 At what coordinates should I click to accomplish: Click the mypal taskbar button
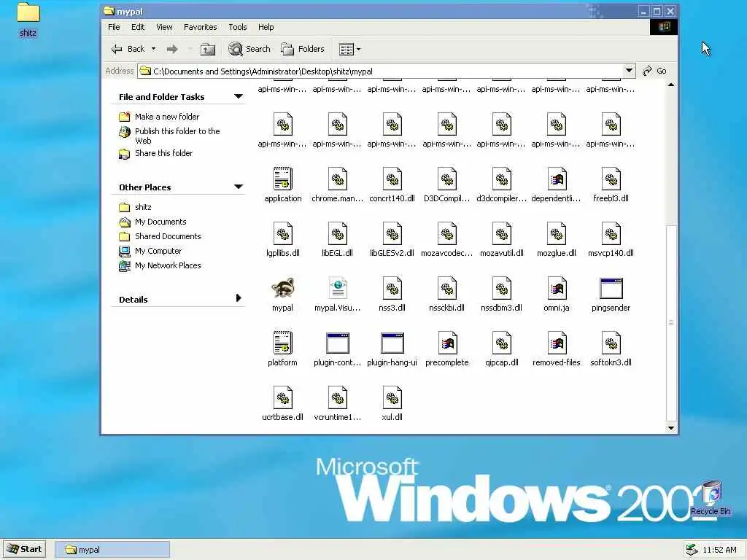click(x=112, y=550)
